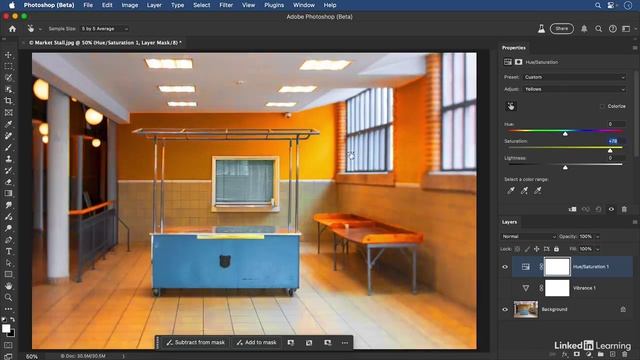
Task: Open the Beta feedback flask icon
Action: [541, 29]
